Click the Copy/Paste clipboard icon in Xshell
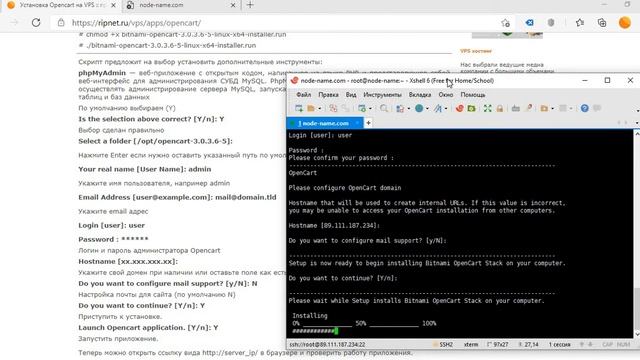 coord(400,108)
